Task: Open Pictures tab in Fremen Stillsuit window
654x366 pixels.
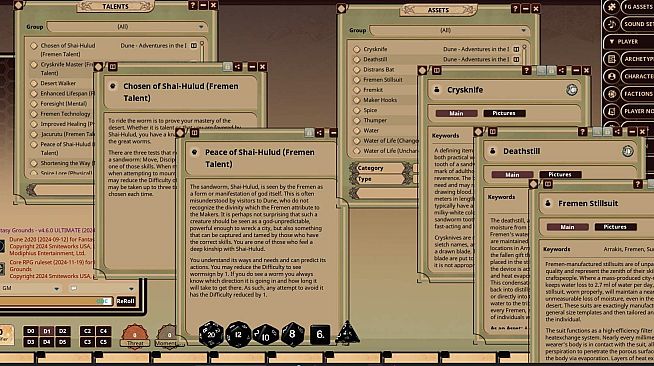Action: (615, 227)
